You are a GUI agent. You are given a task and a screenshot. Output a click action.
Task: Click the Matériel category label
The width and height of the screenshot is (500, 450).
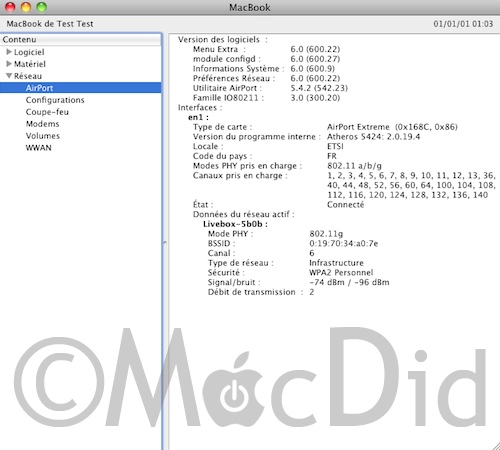coord(30,64)
